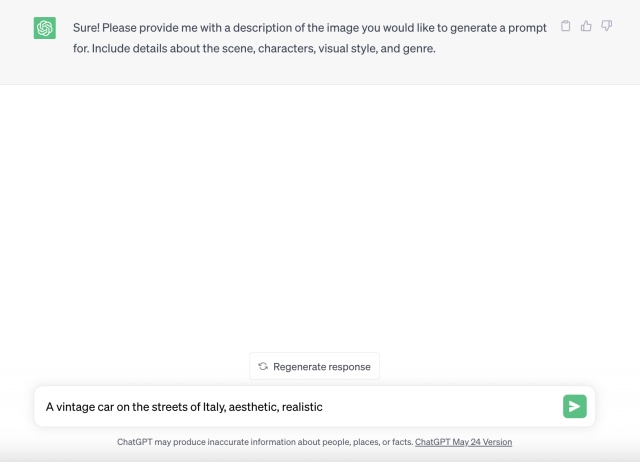Click the word "Italy" in the typed prompt
This screenshot has width=640, height=462.
(x=212, y=407)
